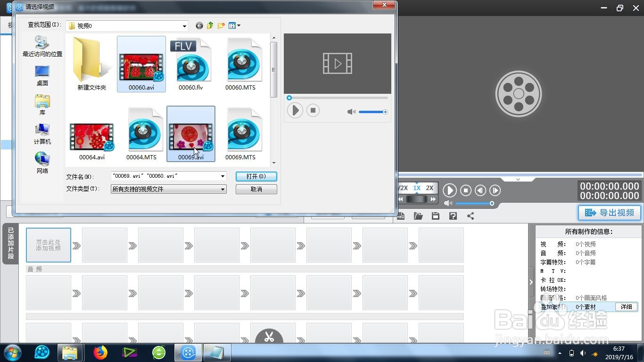Step to next frame in main player
Screen dimensions: 644x362
[495, 190]
